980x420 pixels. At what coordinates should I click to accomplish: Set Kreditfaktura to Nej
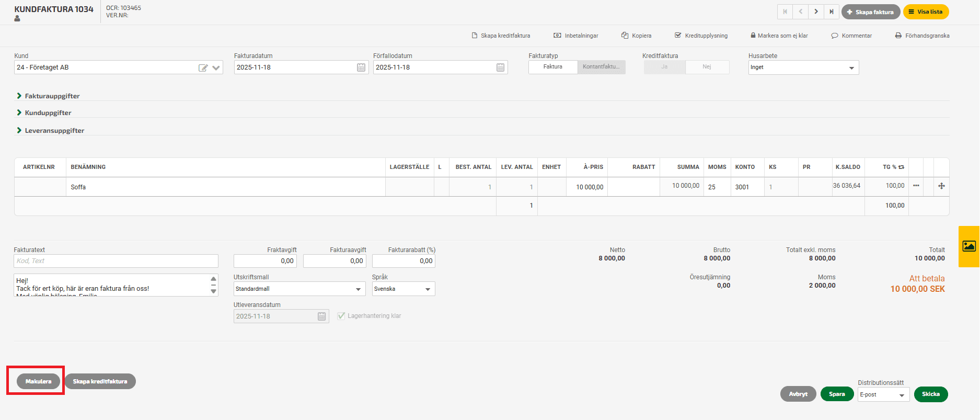pyautogui.click(x=707, y=67)
